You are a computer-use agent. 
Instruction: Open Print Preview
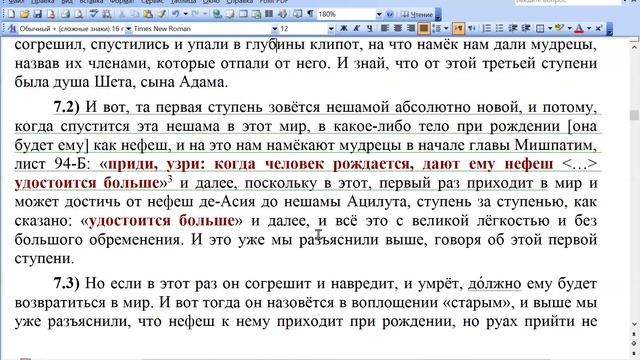tap(79, 14)
